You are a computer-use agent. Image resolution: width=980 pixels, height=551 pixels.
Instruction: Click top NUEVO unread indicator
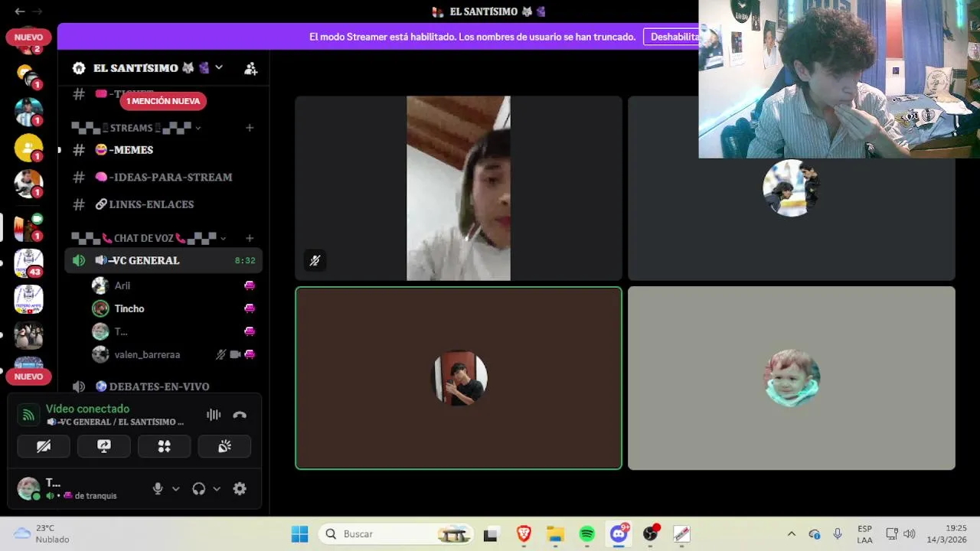[28, 37]
